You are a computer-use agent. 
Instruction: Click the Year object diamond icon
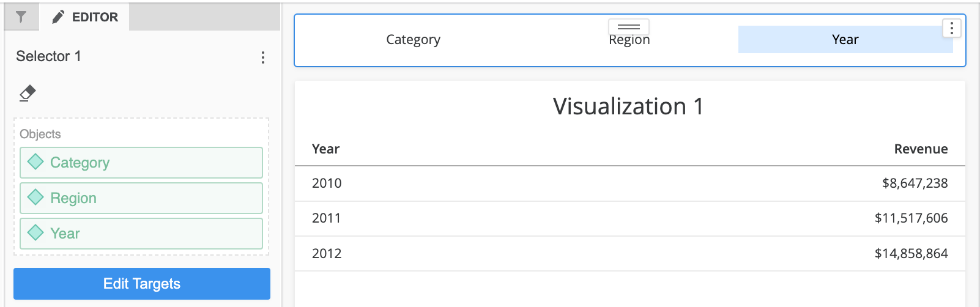tap(35, 232)
